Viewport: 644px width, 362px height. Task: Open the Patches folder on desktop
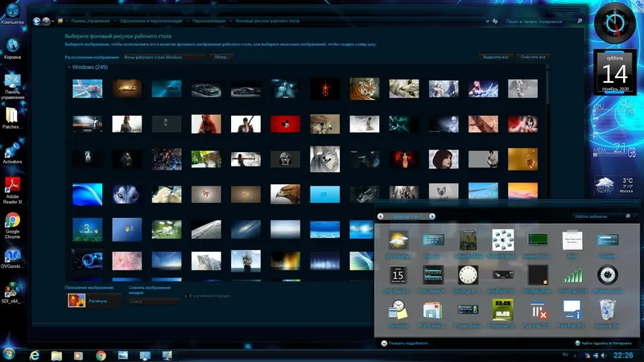tap(11, 118)
